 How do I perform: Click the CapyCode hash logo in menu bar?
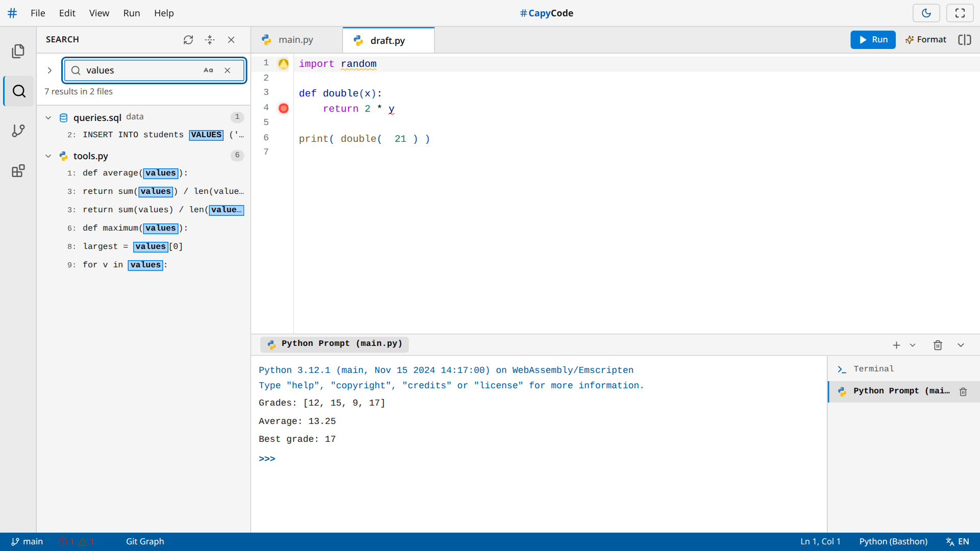point(12,13)
